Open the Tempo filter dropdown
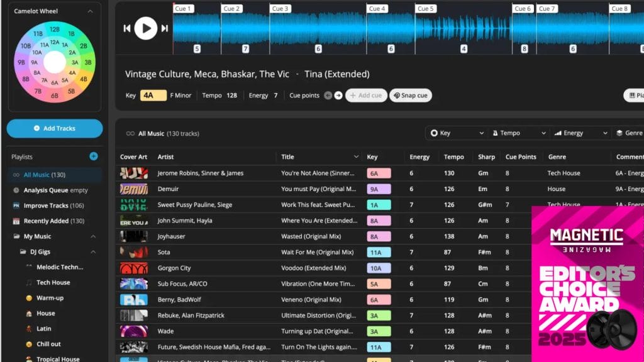 (519, 133)
